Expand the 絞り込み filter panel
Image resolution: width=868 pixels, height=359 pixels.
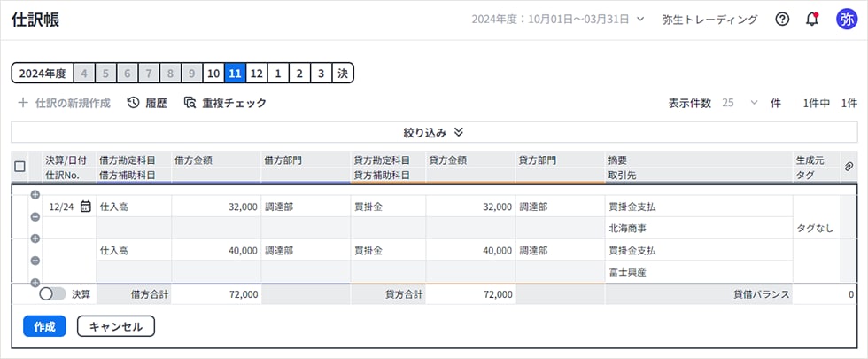[x=434, y=132]
